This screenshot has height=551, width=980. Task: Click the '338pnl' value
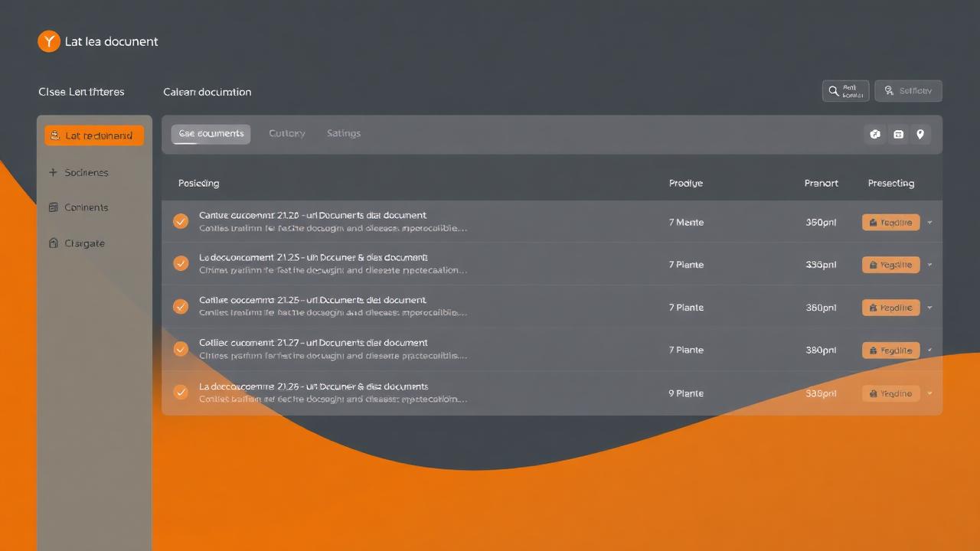pos(821,393)
